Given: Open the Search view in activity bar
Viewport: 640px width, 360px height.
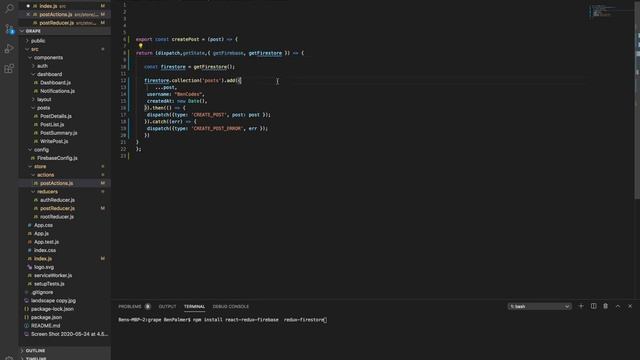Looking at the screenshot, I should click(9, 8).
